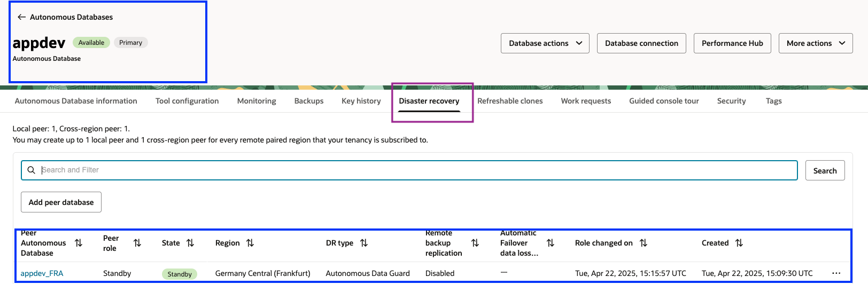Image resolution: width=868 pixels, height=284 pixels.
Task: Click the search magnifier icon in filter field
Action: [32, 170]
